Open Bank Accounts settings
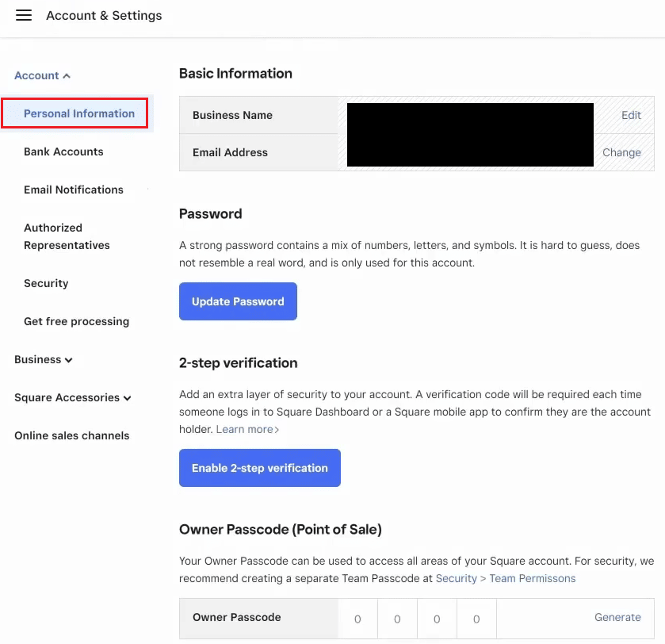 coord(63,151)
